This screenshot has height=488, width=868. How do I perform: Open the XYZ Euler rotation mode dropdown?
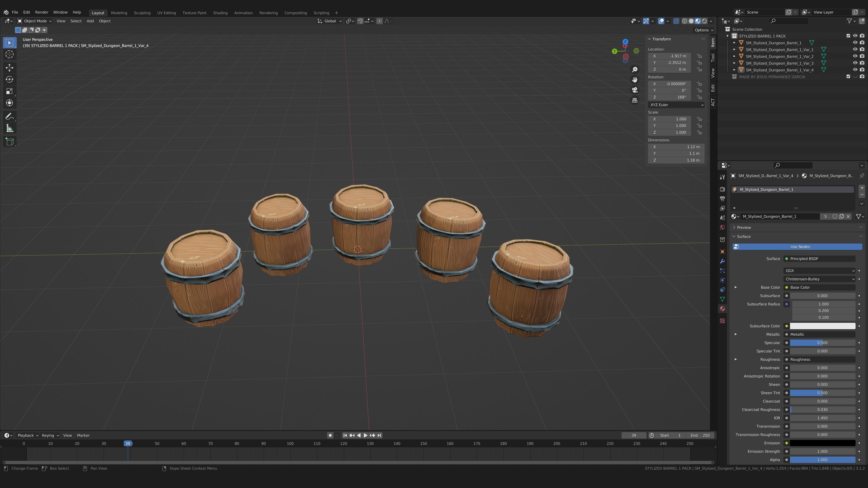pyautogui.click(x=676, y=105)
